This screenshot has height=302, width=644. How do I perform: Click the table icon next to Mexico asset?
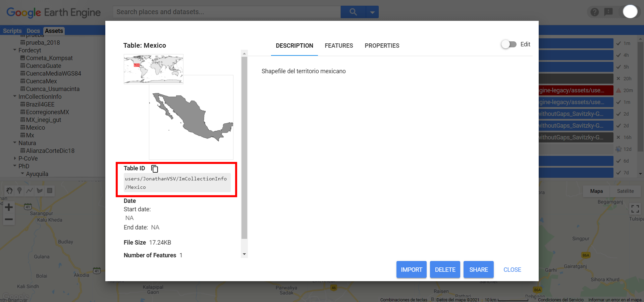(23, 128)
